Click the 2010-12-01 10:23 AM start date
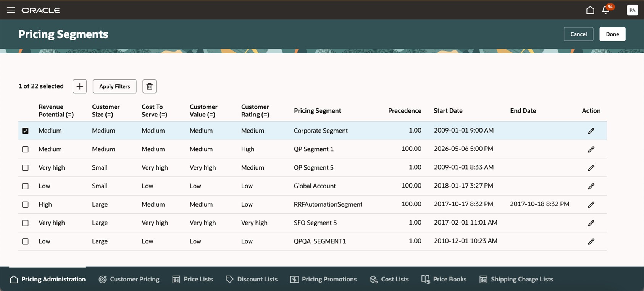644x291 pixels. [x=466, y=241]
